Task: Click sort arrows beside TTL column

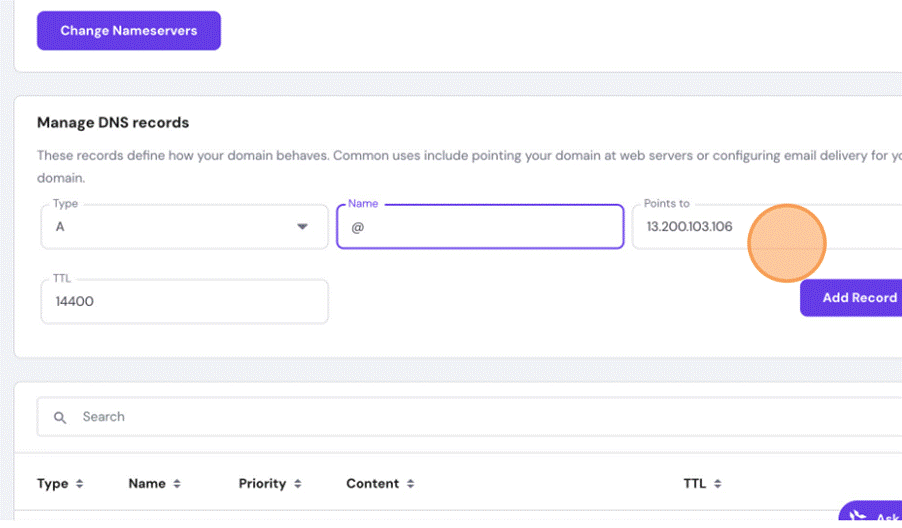Action: [718, 484]
